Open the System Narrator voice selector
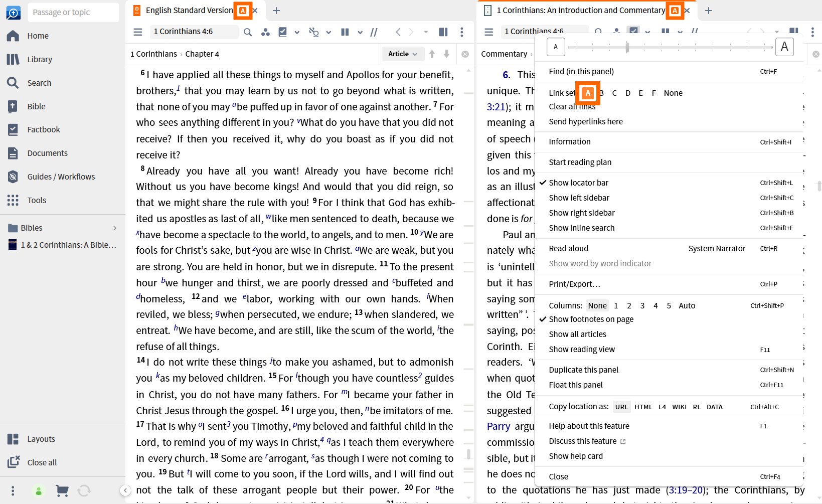Image resolution: width=822 pixels, height=504 pixels. click(717, 248)
